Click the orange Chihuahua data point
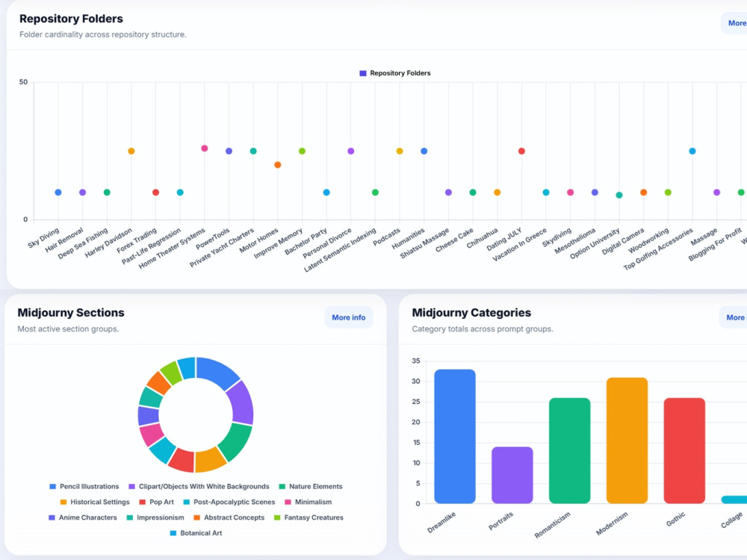747x560 pixels. [x=497, y=193]
